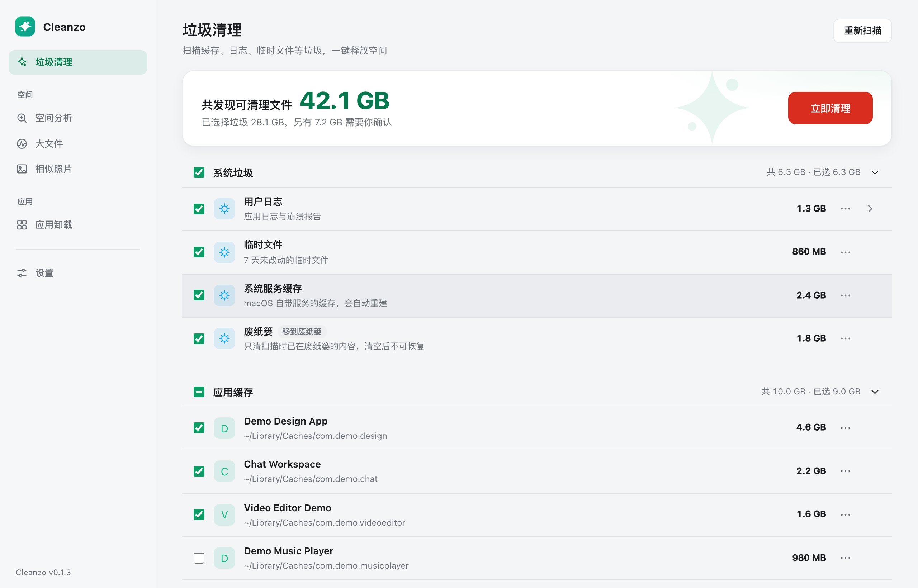Screen dimensions: 918x588
Task: Uncheck the 用户日志 checkbox
Action: (x=199, y=209)
